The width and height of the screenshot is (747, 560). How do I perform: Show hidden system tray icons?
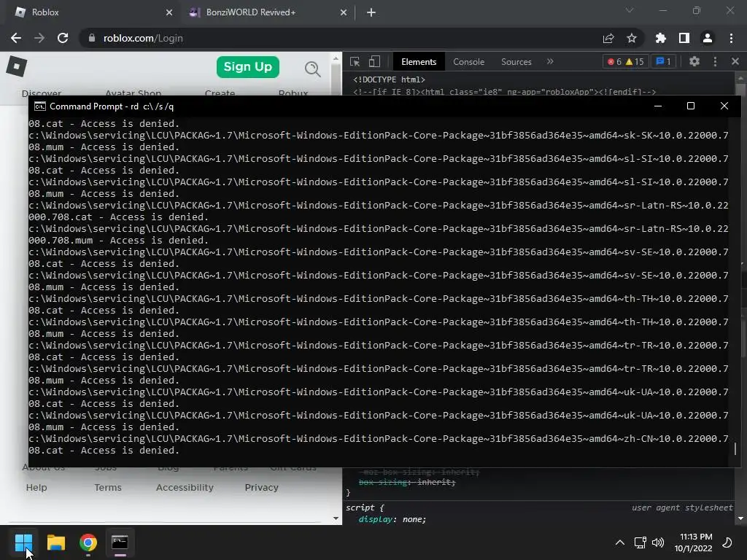click(620, 542)
